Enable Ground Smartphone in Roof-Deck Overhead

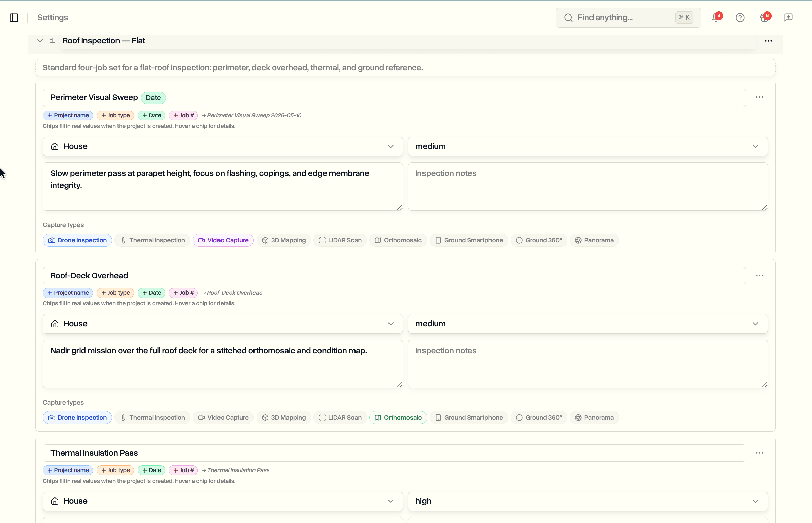[x=469, y=417]
